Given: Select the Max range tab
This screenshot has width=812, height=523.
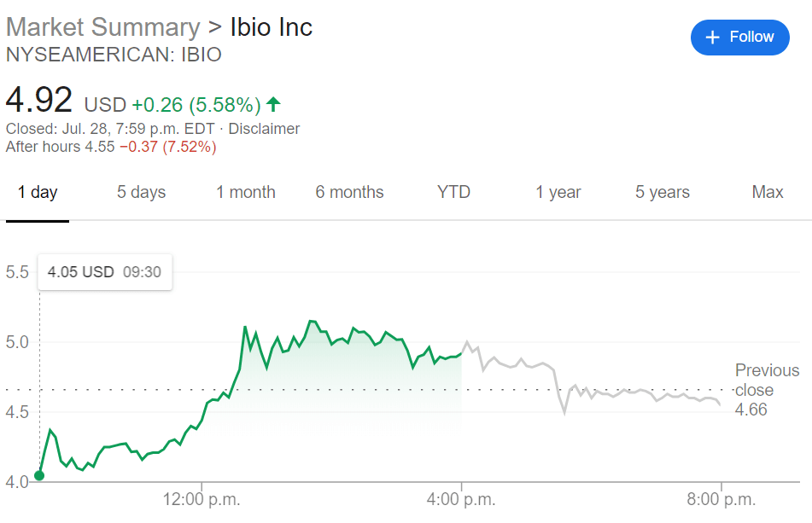Looking at the screenshot, I should point(768,192).
